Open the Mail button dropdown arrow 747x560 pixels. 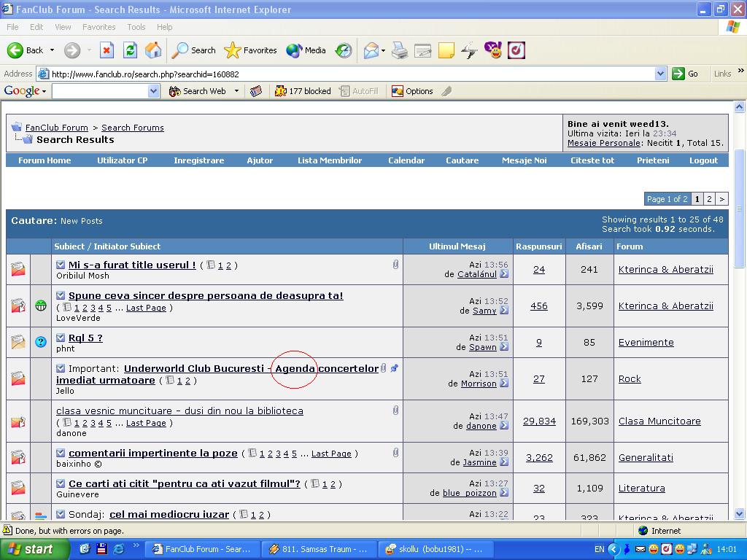[x=383, y=50]
